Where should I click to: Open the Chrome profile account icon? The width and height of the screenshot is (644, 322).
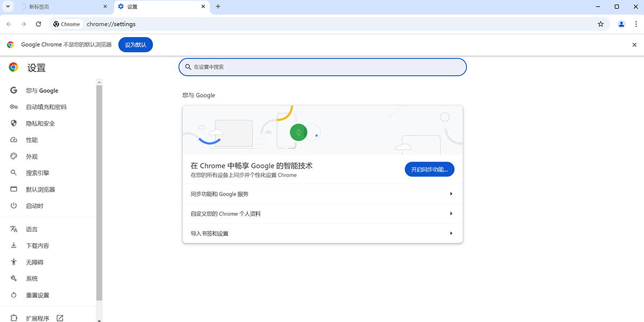pos(621,24)
